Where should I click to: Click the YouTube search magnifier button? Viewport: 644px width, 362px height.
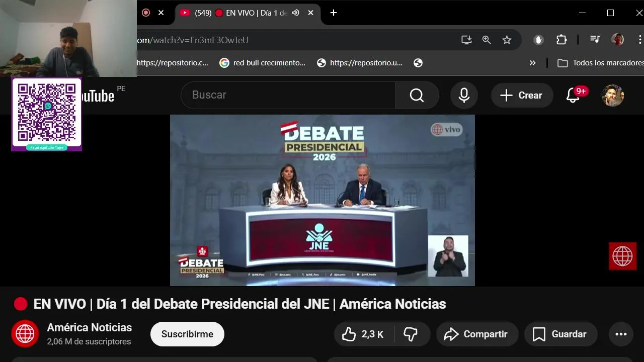(417, 95)
